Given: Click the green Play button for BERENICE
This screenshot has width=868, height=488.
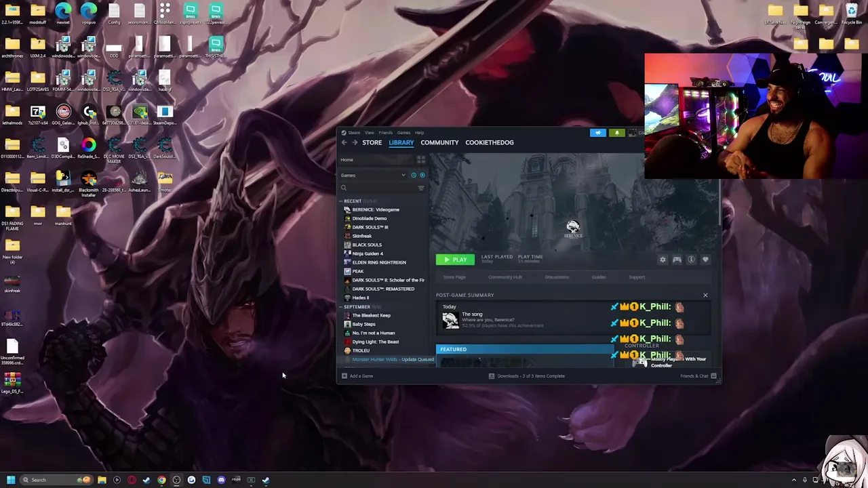Looking at the screenshot, I should [455, 260].
